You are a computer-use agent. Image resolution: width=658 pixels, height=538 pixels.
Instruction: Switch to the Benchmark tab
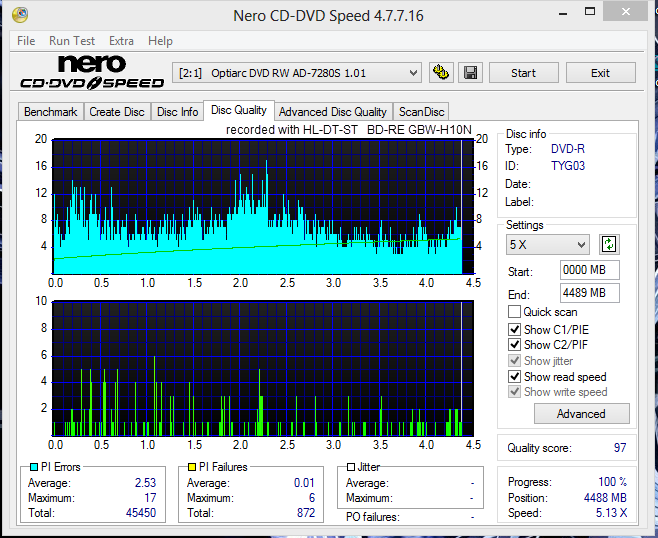50,112
